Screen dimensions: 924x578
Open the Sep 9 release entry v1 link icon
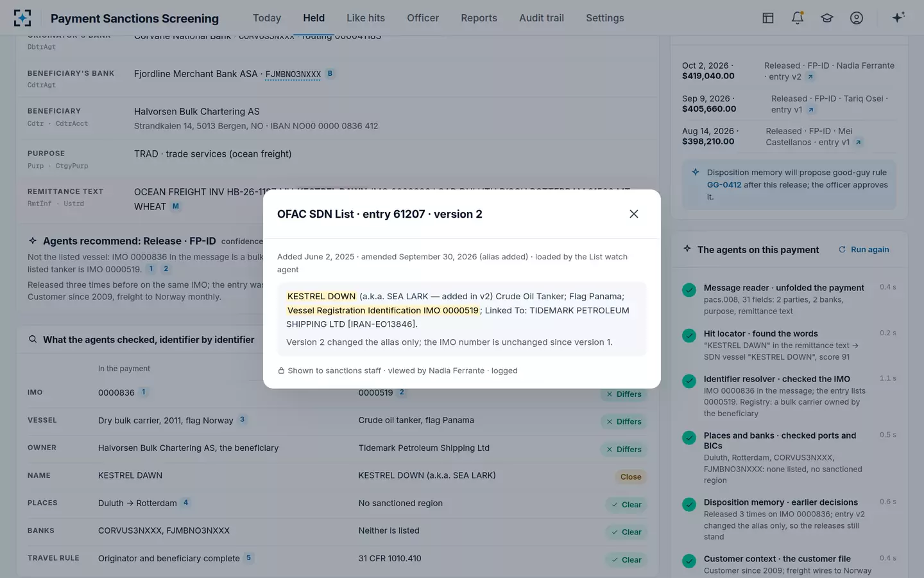tap(811, 110)
